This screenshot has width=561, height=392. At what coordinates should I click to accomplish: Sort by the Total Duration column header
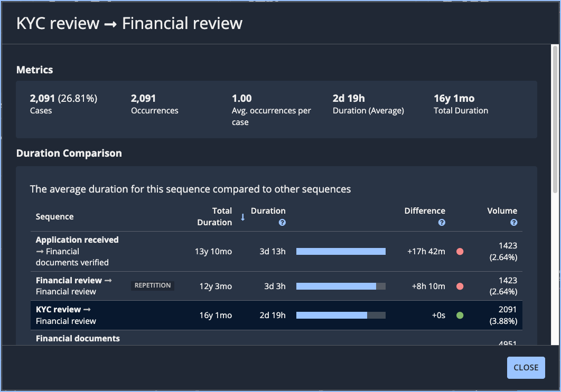[214, 216]
